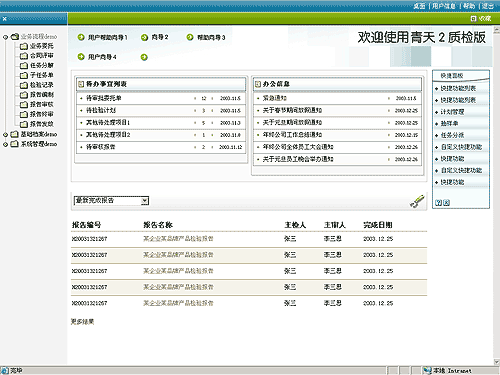Click the green arrow icon for 用户帮助向导1
This screenshot has height=375, width=500.
pos(81,37)
